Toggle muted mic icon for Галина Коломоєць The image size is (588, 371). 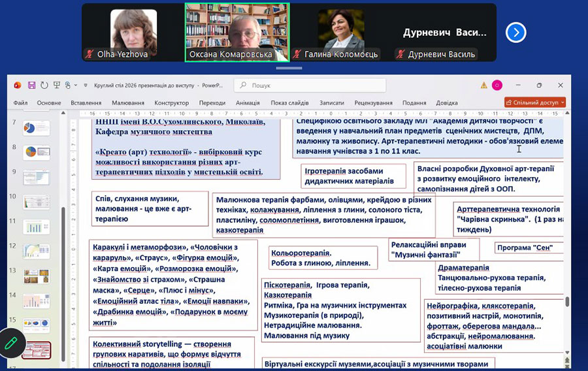click(x=298, y=55)
